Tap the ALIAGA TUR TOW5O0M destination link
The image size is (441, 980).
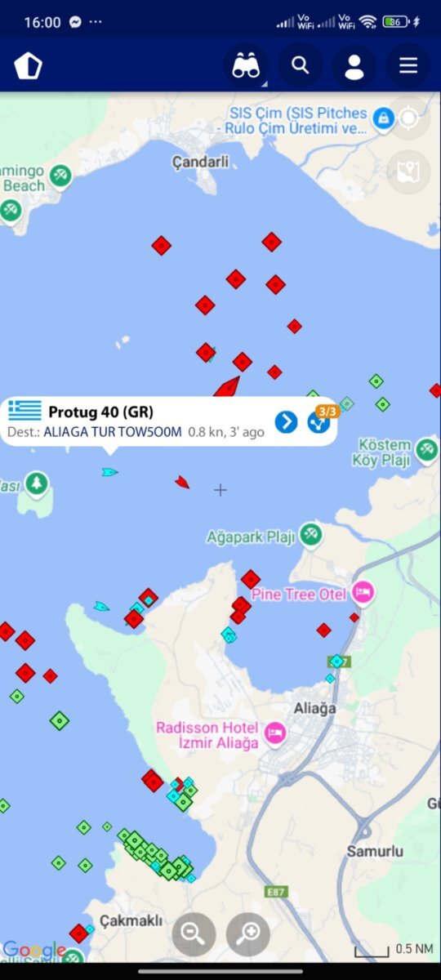113,432
